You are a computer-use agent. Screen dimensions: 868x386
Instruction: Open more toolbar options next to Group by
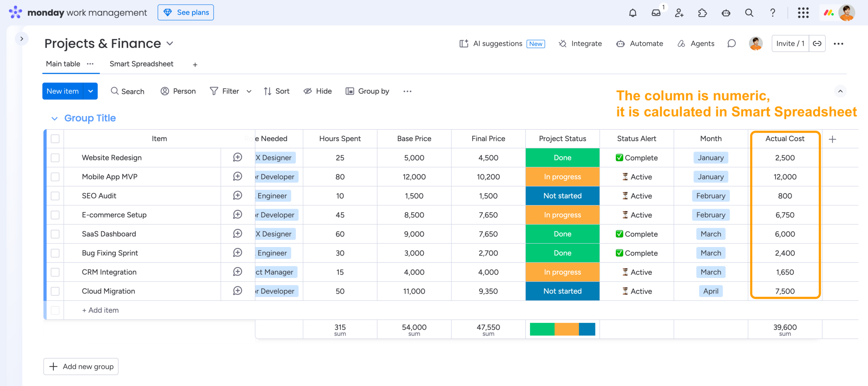coord(408,91)
